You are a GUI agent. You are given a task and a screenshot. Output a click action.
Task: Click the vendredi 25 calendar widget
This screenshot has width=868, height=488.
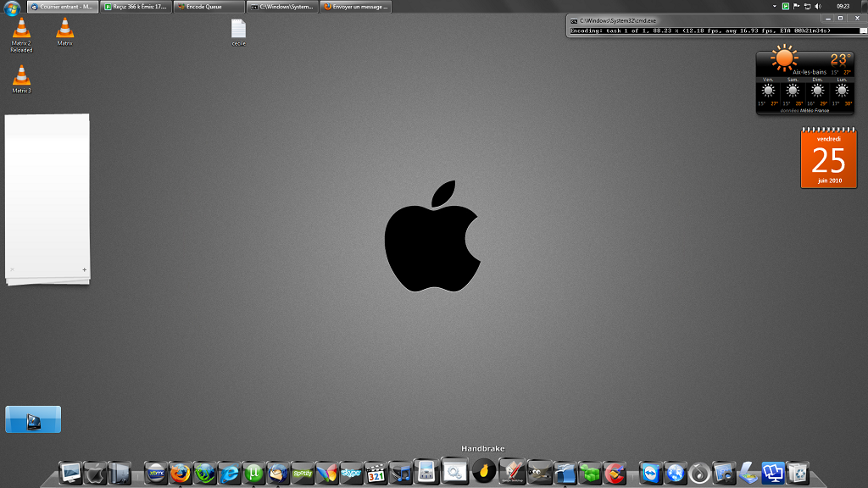click(828, 158)
